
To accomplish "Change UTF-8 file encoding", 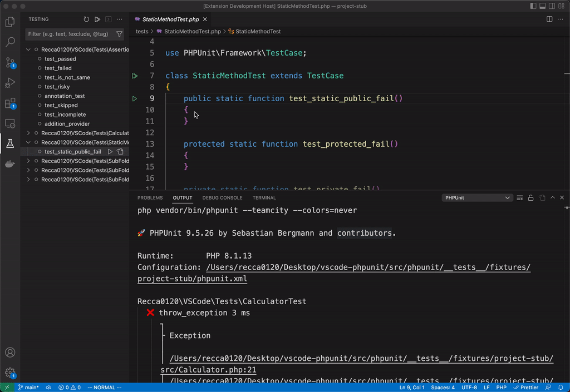I will click(469, 388).
